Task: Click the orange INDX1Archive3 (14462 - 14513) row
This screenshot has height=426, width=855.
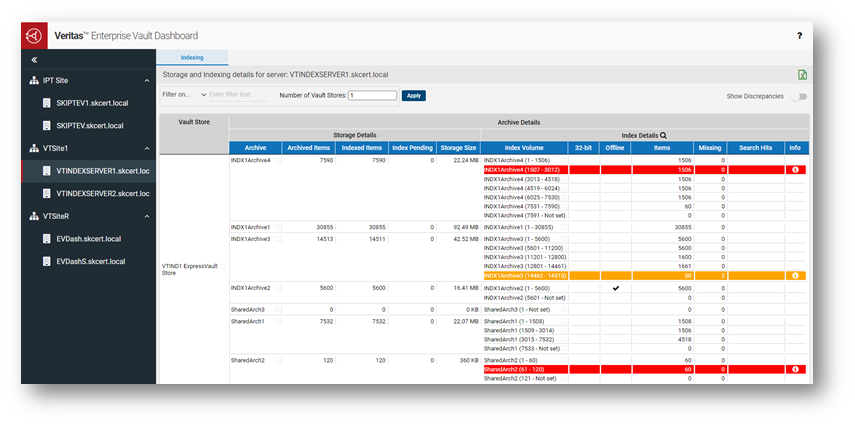Action: 644,276
